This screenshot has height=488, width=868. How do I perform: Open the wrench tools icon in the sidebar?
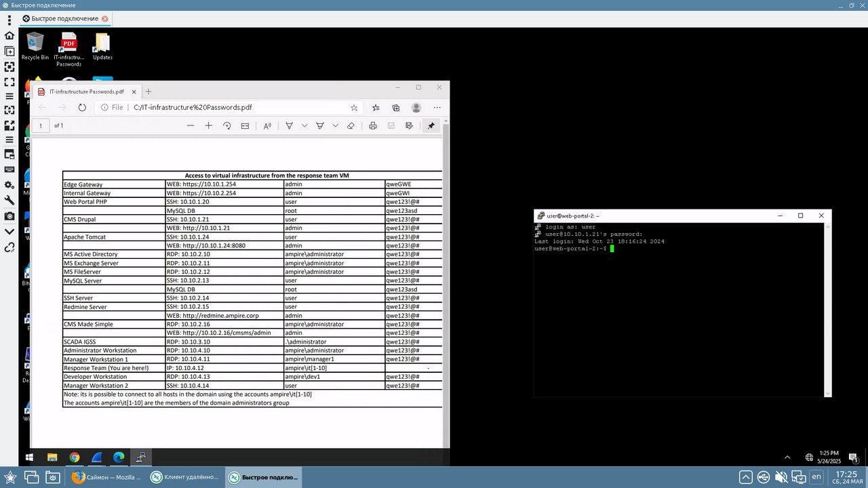click(9, 200)
